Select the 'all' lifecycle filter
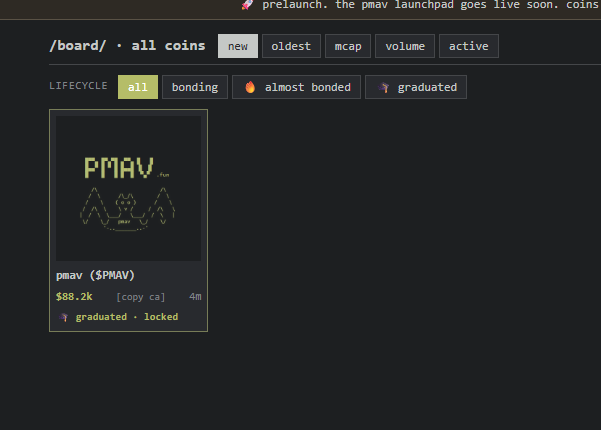 click(138, 87)
